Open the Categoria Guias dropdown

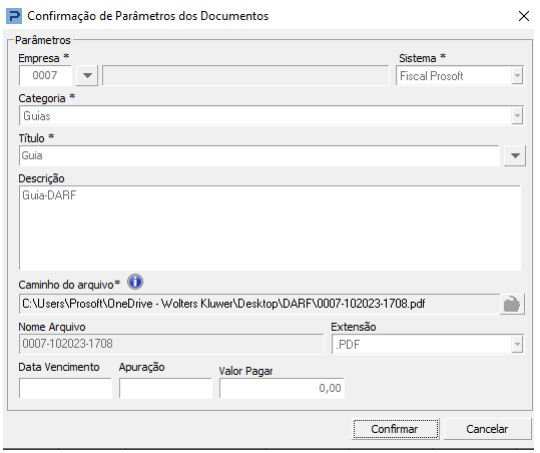[x=517, y=115]
